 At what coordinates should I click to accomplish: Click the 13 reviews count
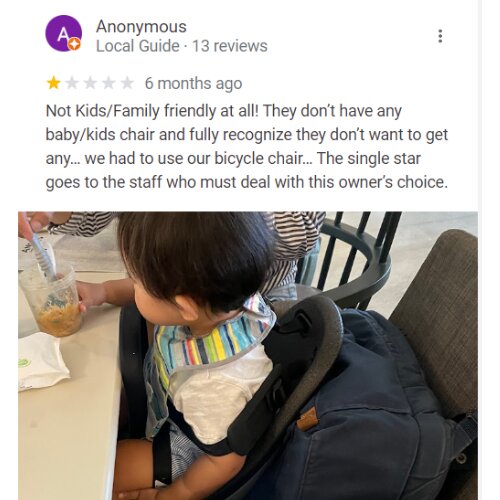click(x=230, y=46)
